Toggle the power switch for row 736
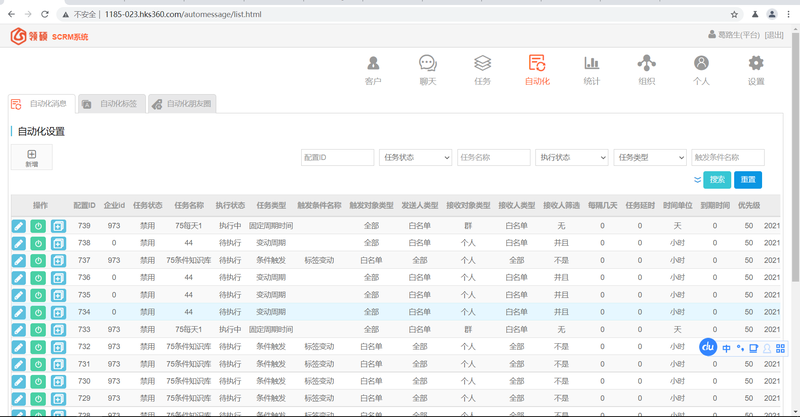Screen dimensions: 800x417 (x=38, y=278)
